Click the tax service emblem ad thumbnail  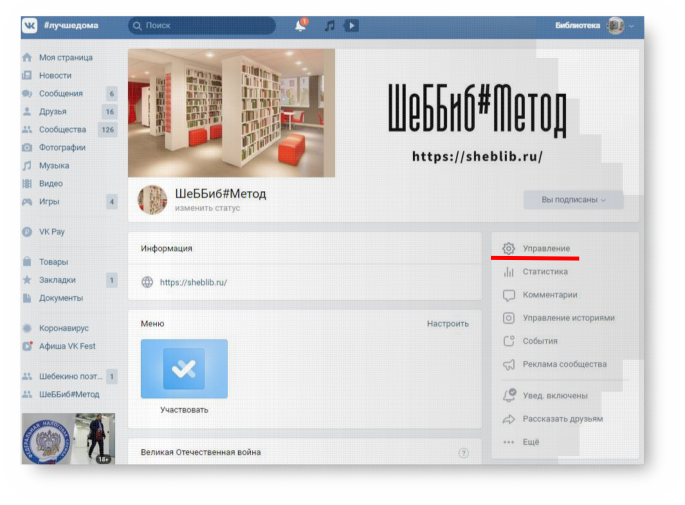47,439
